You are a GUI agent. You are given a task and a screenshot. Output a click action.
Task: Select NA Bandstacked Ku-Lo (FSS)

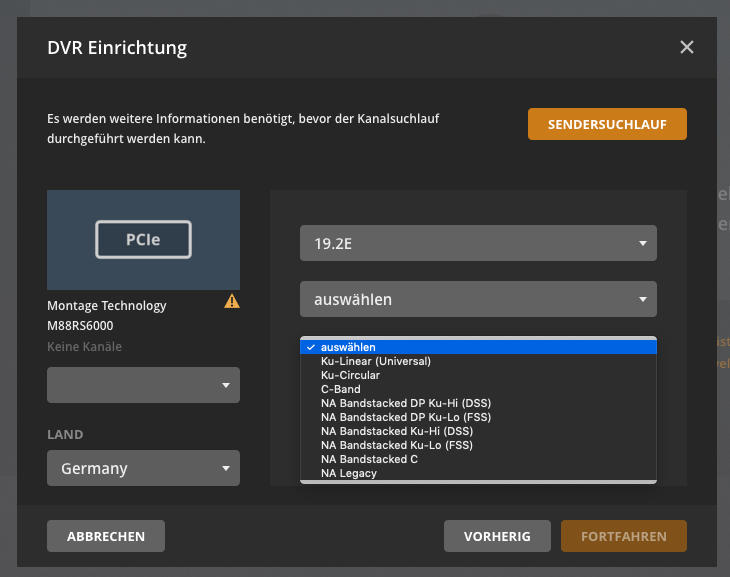tap(478, 445)
